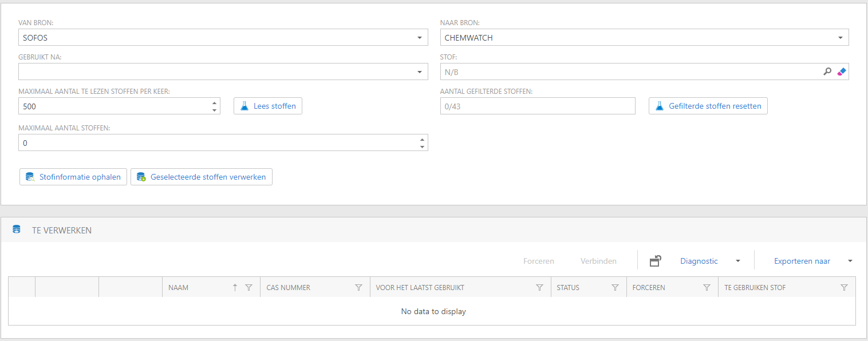868x341 pixels.
Task: Open the Diagnostic dropdown arrow
Action: 737,261
